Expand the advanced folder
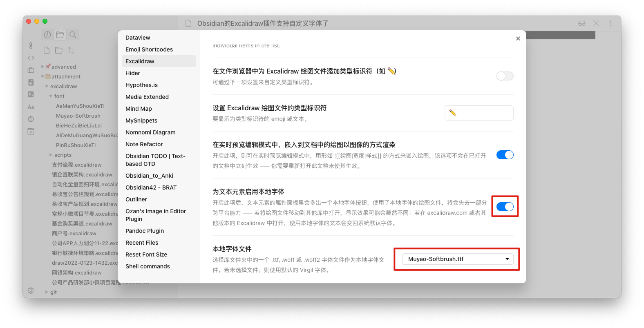 (x=42, y=67)
